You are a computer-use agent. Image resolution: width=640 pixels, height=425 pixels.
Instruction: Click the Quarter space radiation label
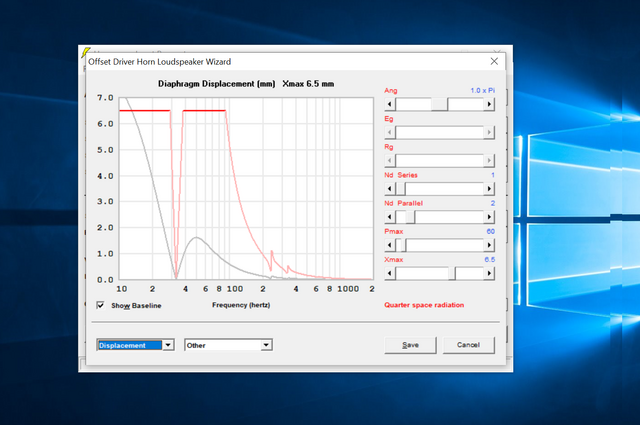click(424, 305)
